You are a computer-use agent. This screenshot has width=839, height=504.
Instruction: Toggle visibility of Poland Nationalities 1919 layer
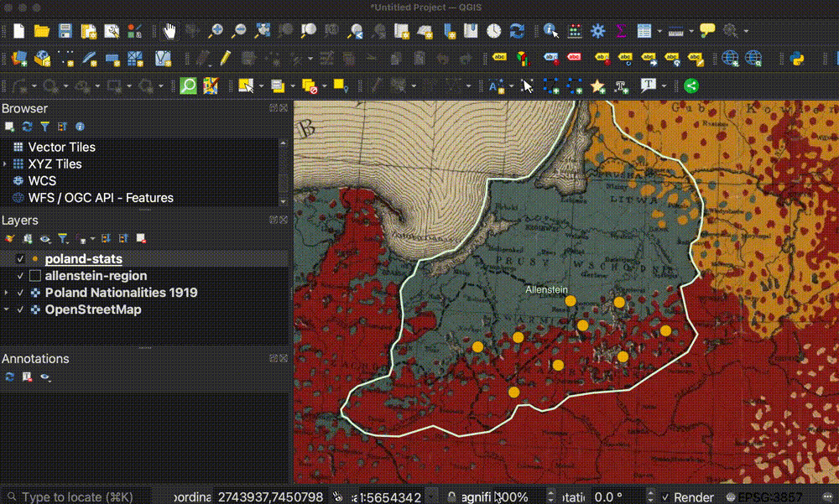coord(20,293)
